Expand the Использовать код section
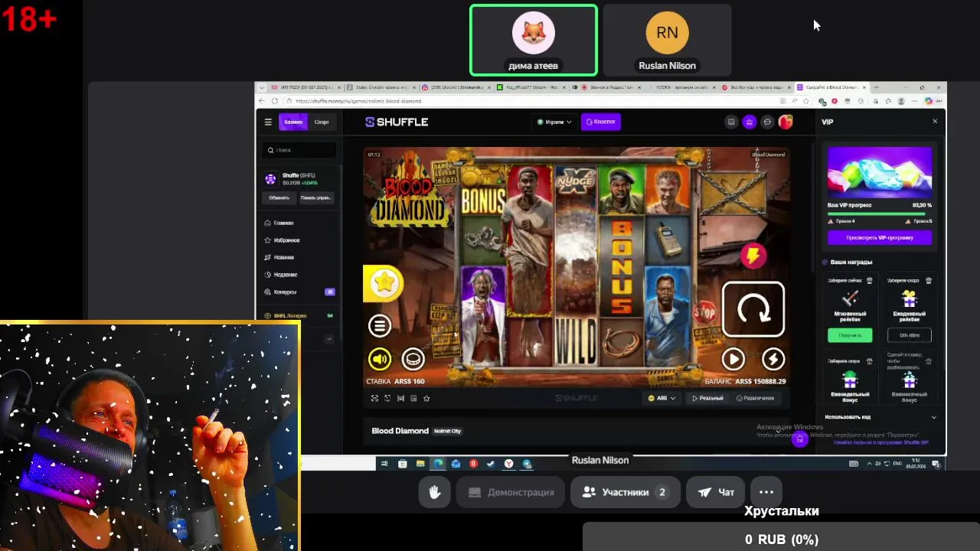 click(880, 417)
